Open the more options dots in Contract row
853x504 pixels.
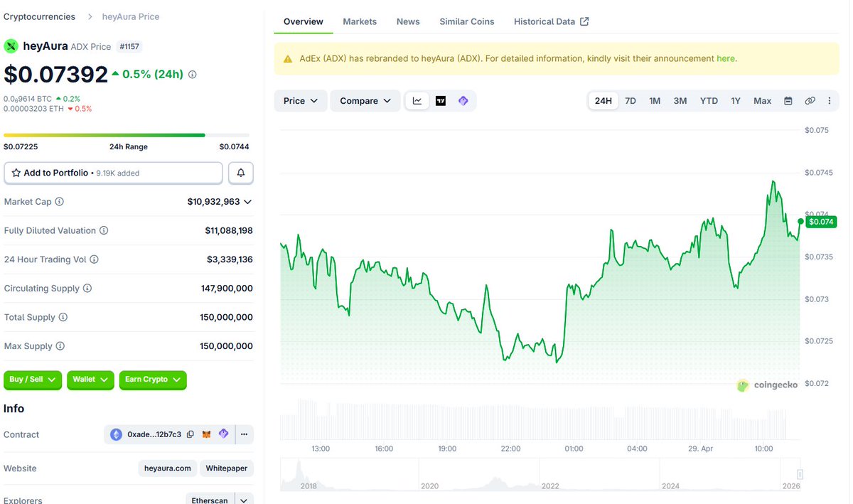tap(244, 434)
